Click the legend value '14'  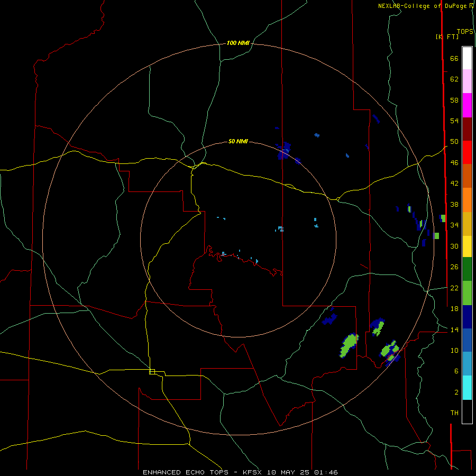pos(454,329)
